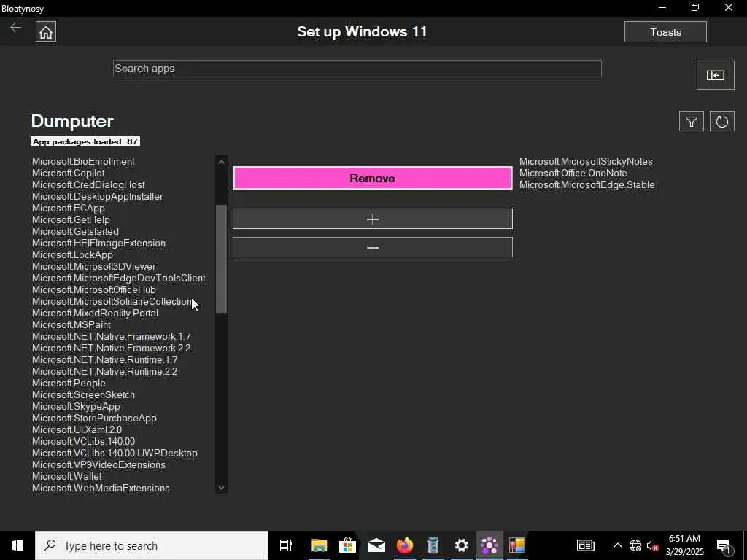
Task: Select Microsoft.People
Action: click(x=69, y=384)
